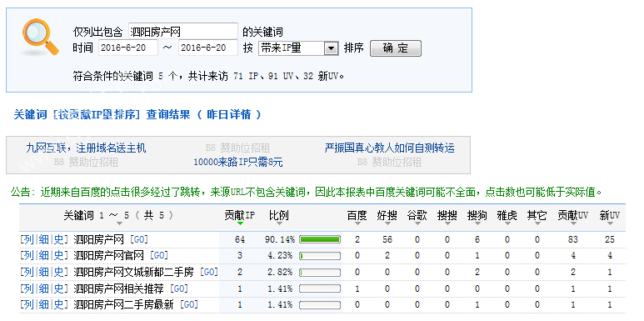Click the keyword filter input field
644x321 pixels.
(183, 31)
